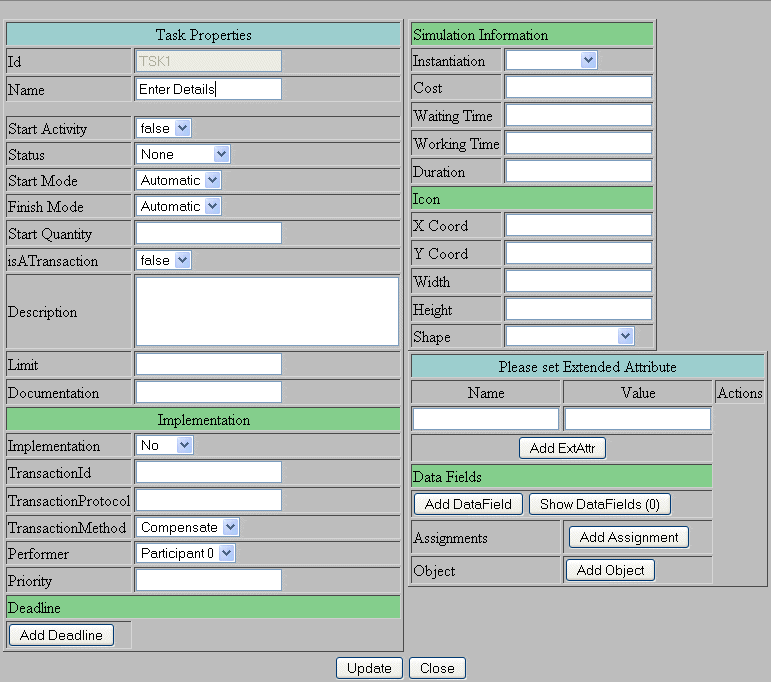Click the Add ExtAttr button
Viewport: 771px width, 682px height.
[x=562, y=448]
